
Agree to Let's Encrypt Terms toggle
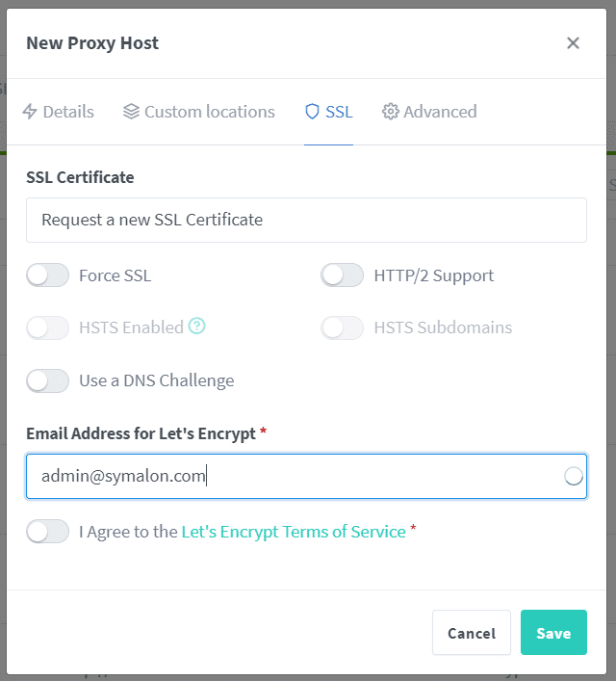[x=48, y=532]
